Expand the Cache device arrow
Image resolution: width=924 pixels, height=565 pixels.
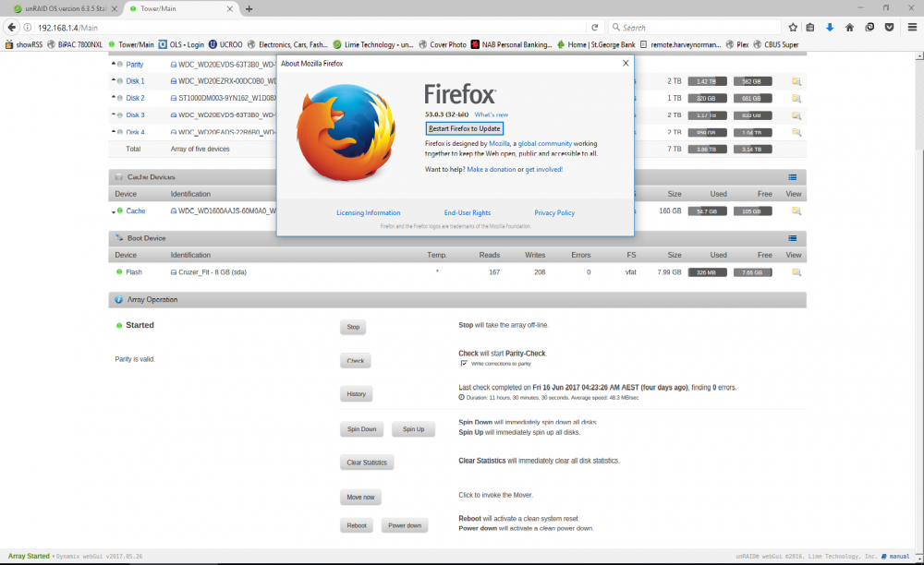click(113, 211)
